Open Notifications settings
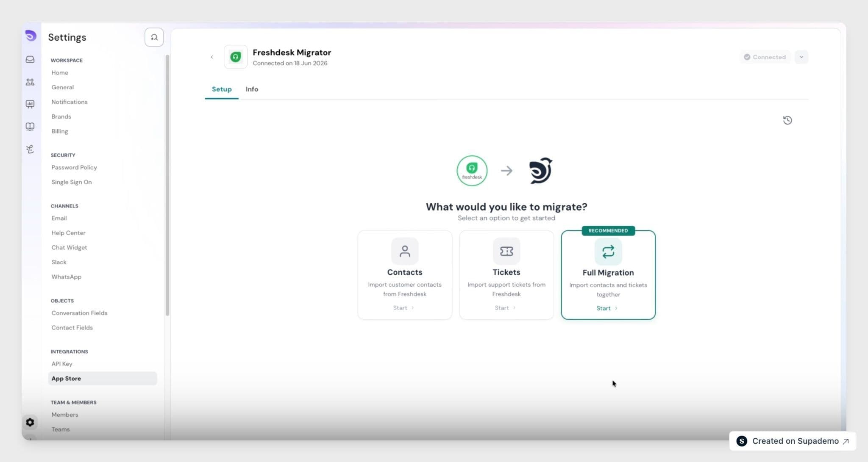Image resolution: width=868 pixels, height=462 pixels. (x=70, y=102)
